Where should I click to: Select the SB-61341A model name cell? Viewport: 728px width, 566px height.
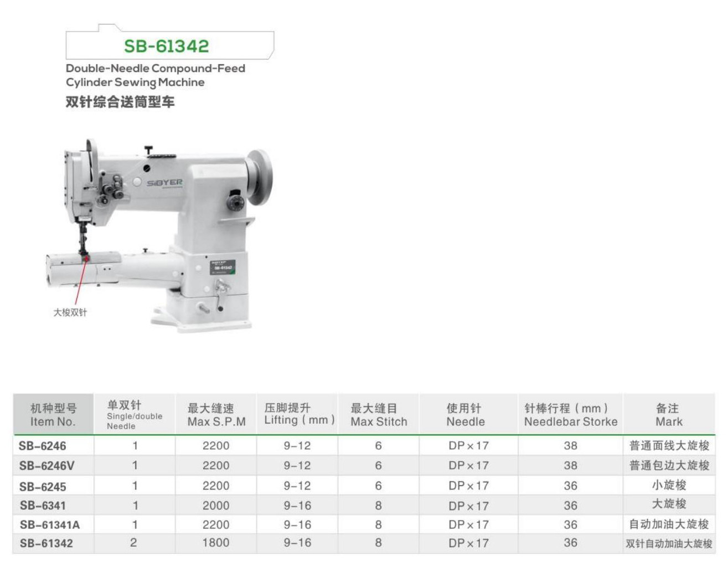[50, 524]
